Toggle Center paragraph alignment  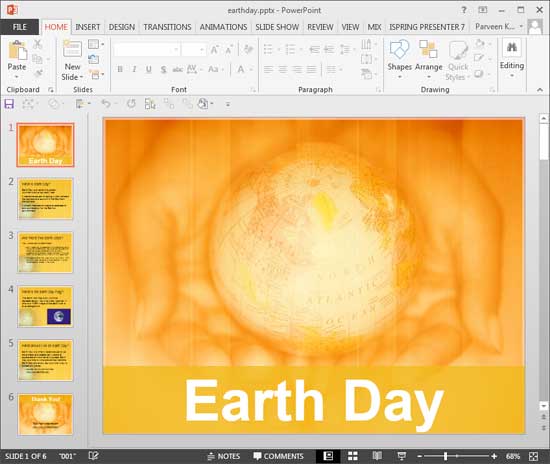pyautogui.click(x=283, y=69)
